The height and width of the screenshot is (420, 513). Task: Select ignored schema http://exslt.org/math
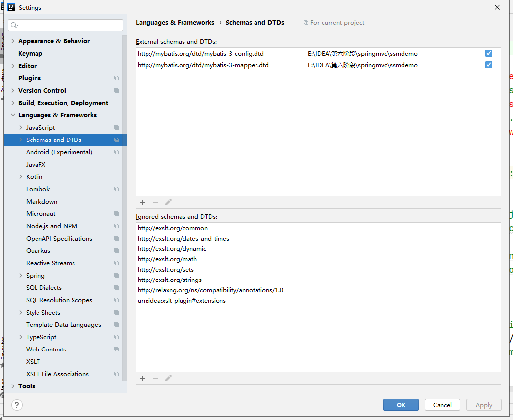pos(318,259)
